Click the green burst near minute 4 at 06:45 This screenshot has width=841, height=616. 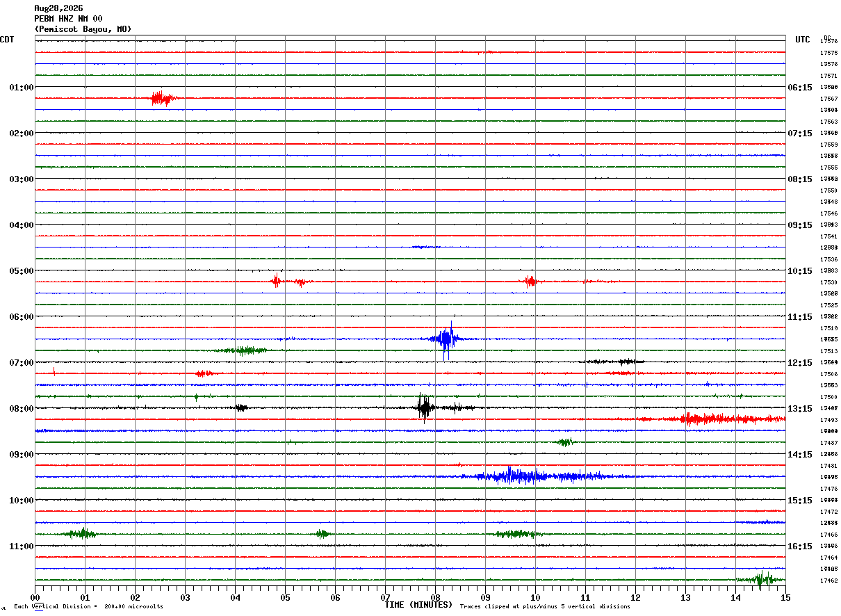click(x=241, y=350)
